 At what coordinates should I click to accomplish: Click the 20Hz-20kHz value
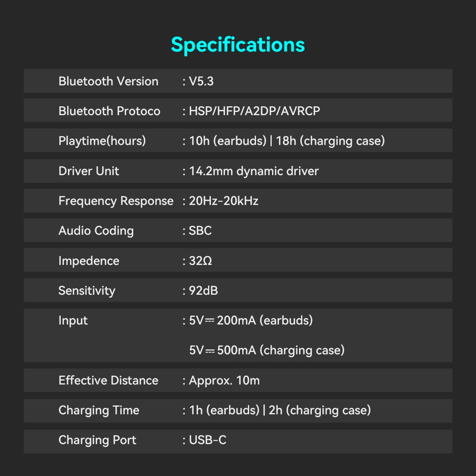pyautogui.click(x=223, y=201)
